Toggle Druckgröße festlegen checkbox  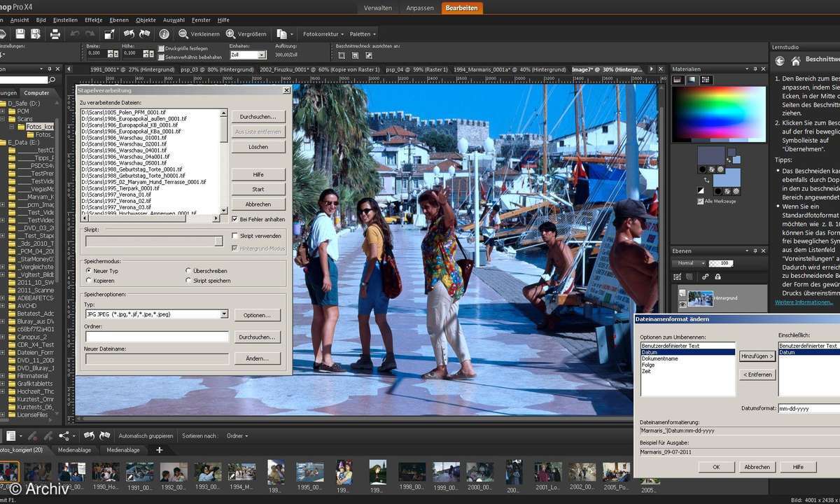[161, 49]
